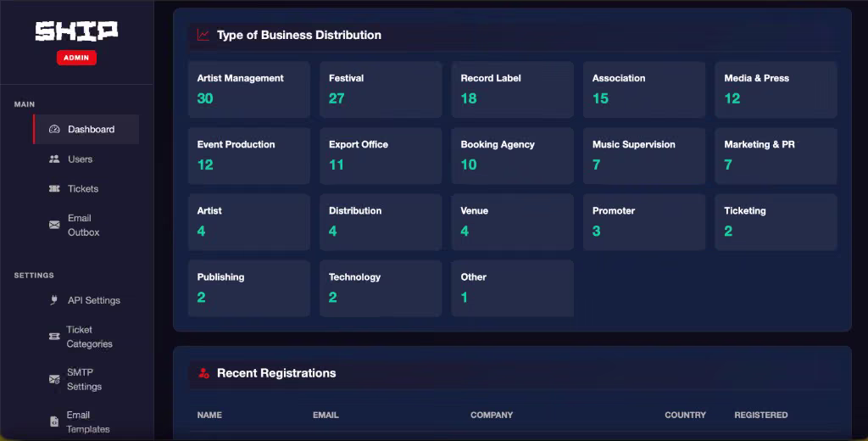Click the Publishing card
This screenshot has width=868, height=441.
pyautogui.click(x=249, y=288)
